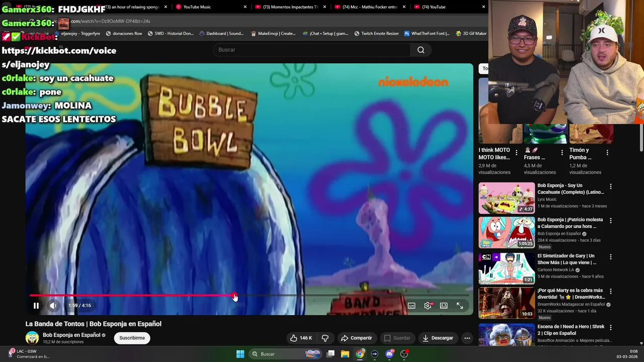Open Chrome from the taskbar
Image resolution: width=644 pixels, height=362 pixels.
pos(360,354)
